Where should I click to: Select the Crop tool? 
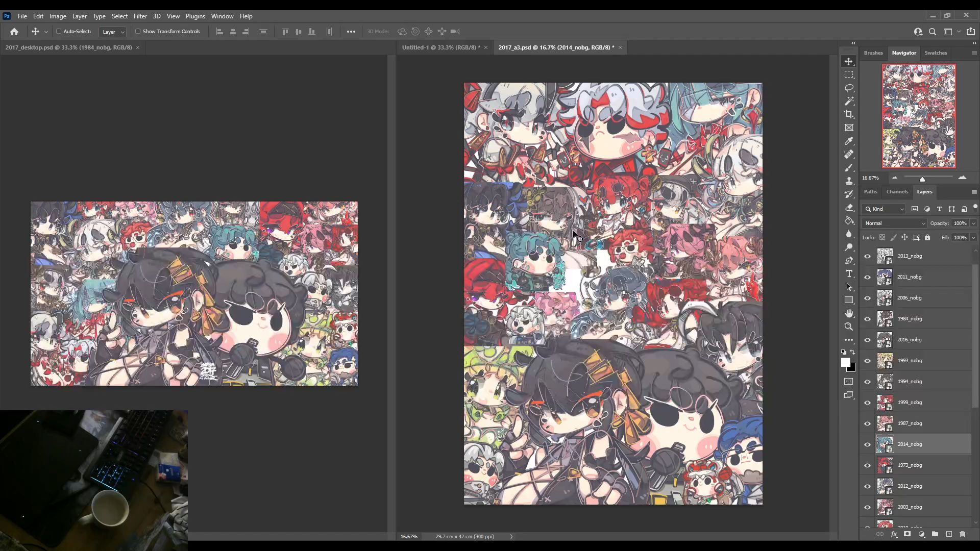[x=849, y=114]
